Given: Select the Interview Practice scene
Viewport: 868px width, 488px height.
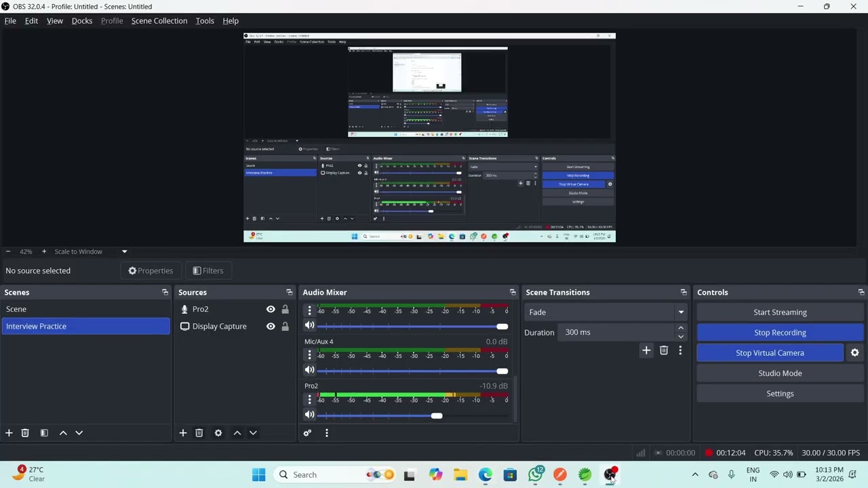Looking at the screenshot, I should point(85,326).
